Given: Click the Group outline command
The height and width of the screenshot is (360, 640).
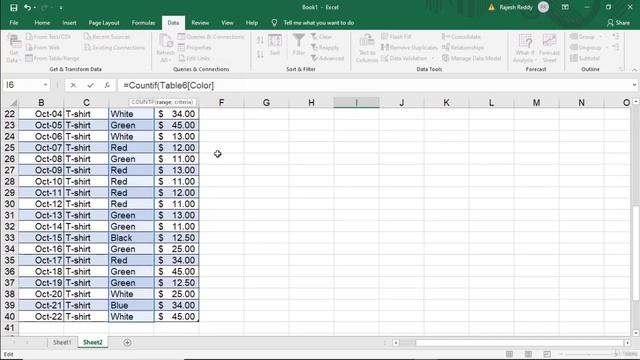Looking at the screenshot, I should pyautogui.click(x=582, y=37).
